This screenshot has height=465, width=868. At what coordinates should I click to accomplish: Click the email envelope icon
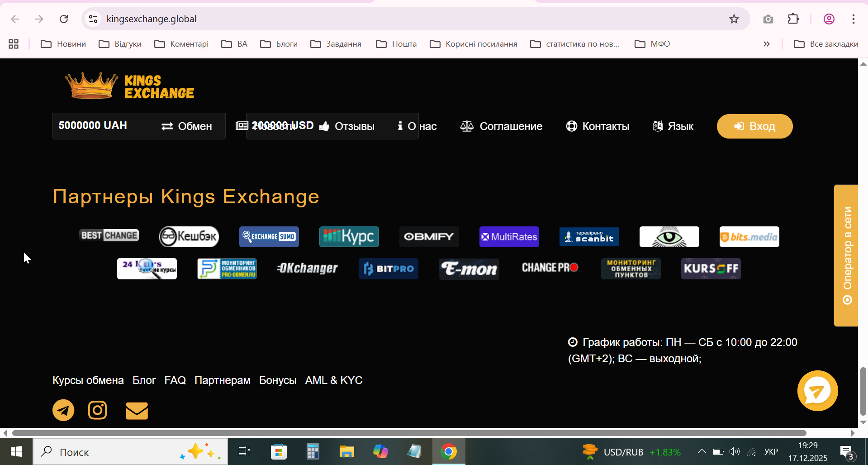point(137,411)
